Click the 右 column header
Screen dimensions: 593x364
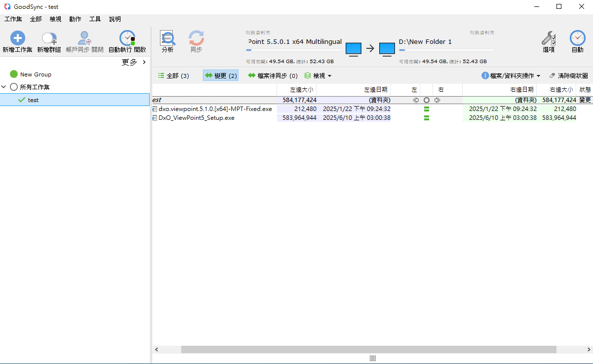pos(447,90)
